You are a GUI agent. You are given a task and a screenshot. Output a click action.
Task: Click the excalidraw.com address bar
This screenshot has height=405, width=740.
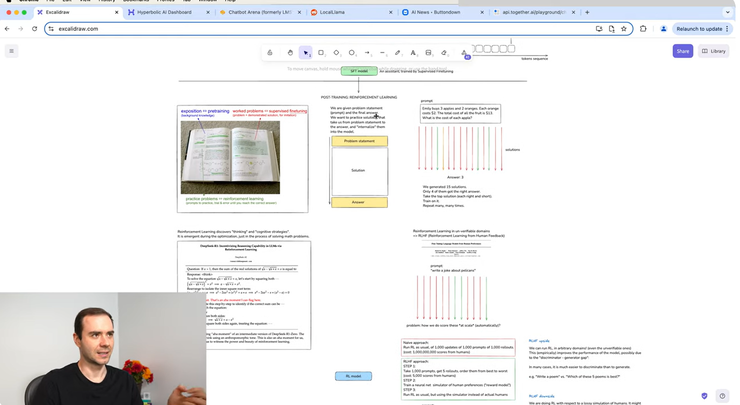point(300,29)
